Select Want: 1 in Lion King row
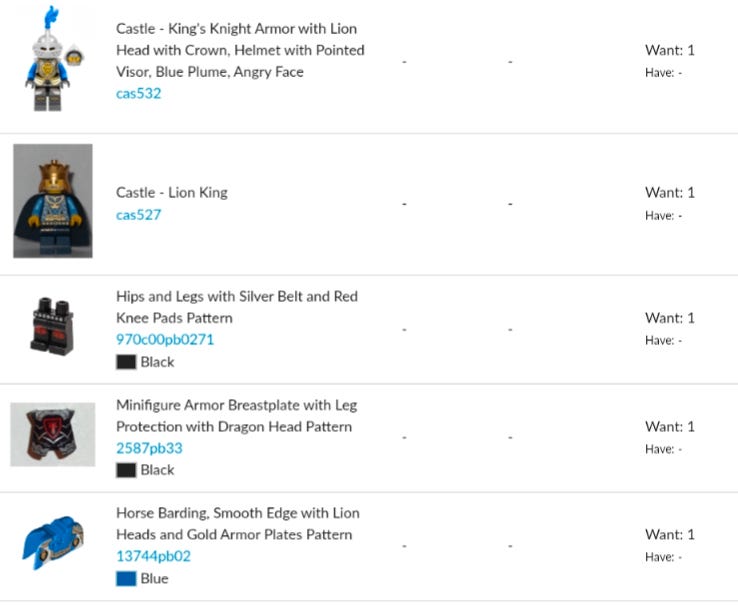 pyautogui.click(x=669, y=193)
